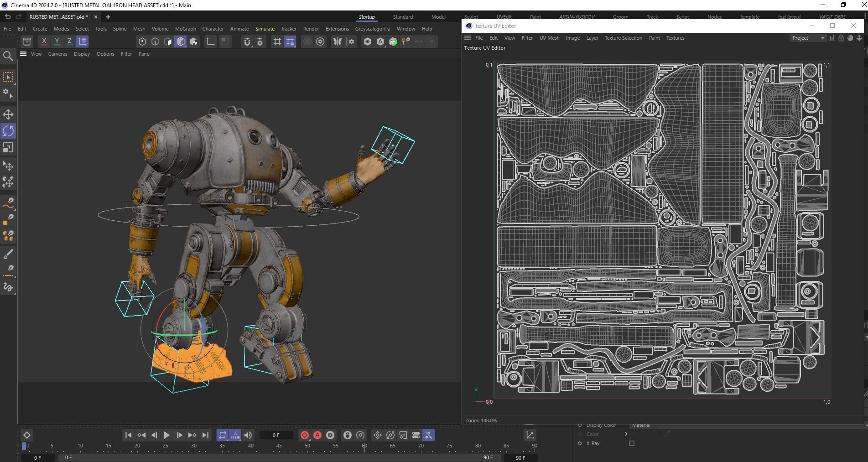The image size is (868, 462).
Task: Close the RUSTED MET...ASSET.c4d tab
Action: click(95, 17)
